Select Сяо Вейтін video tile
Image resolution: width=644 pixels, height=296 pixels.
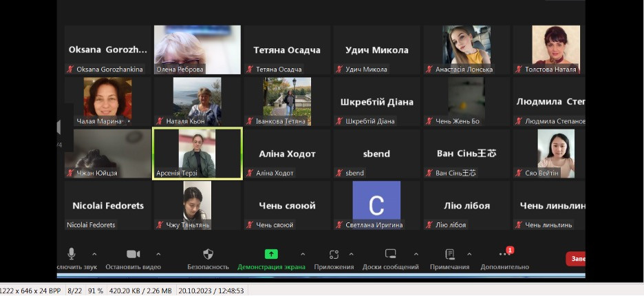point(555,154)
